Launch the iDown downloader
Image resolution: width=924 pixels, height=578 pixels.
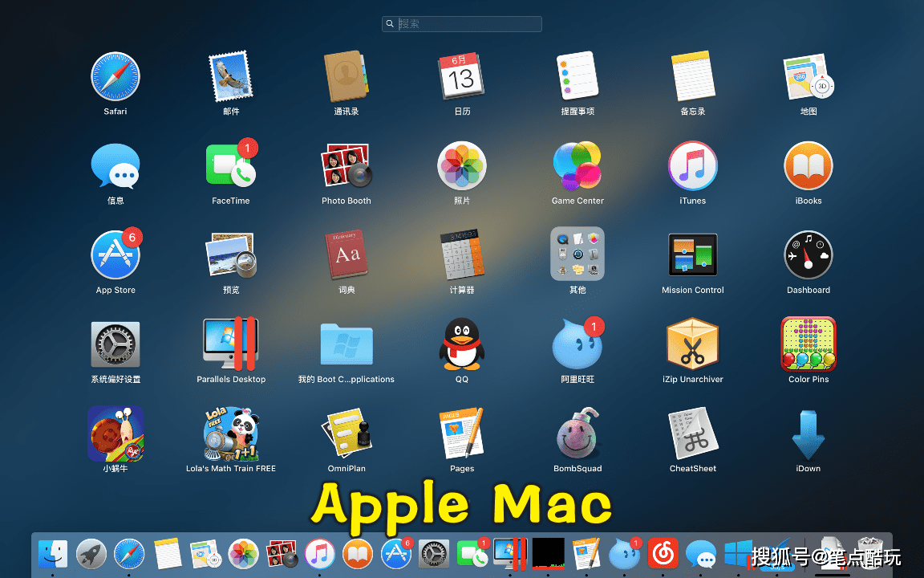point(808,434)
